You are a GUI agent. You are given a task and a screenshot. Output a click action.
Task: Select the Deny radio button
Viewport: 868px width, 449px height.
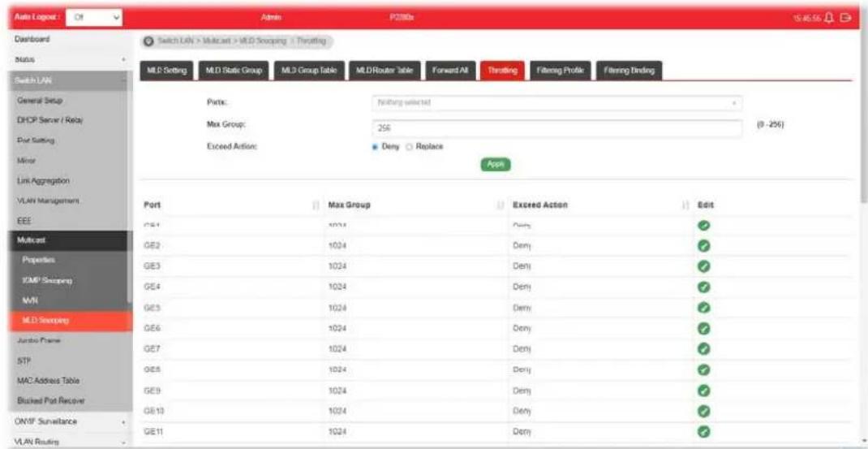[376, 147]
